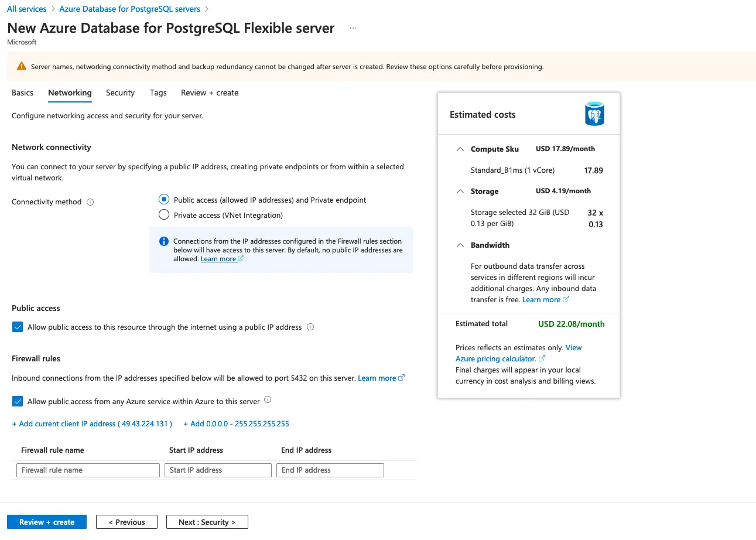Collapse the Bandwidth cost section

[460, 245]
